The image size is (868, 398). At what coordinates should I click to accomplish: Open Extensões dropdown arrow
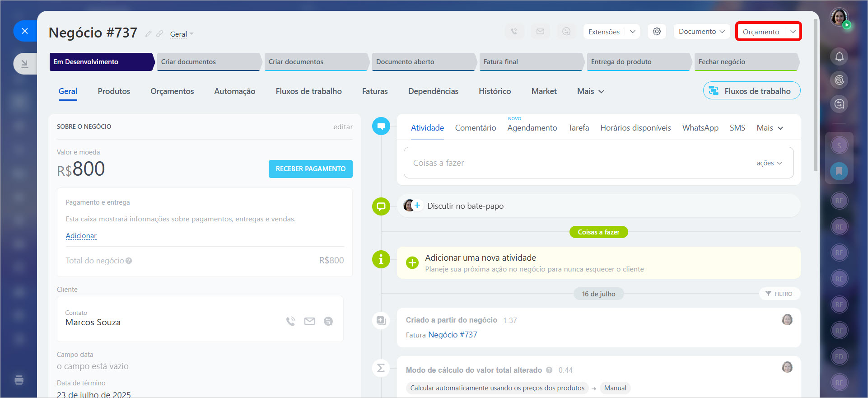[x=633, y=32]
